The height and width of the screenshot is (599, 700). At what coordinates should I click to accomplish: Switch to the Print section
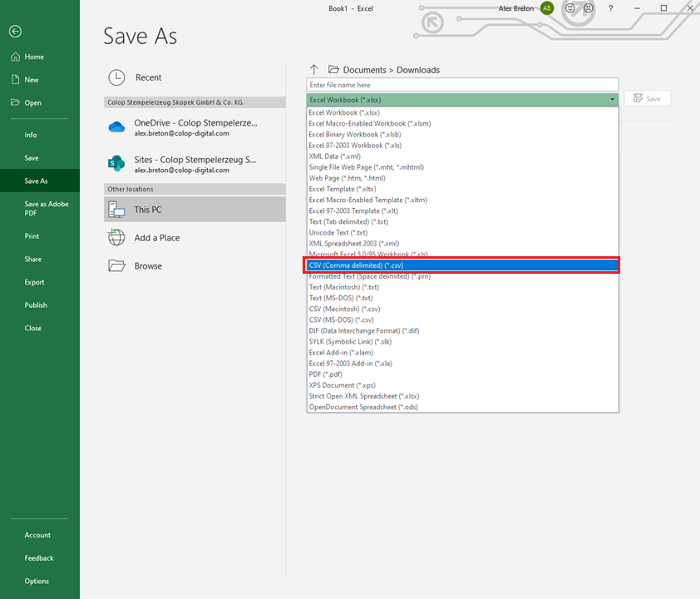[x=35, y=235]
